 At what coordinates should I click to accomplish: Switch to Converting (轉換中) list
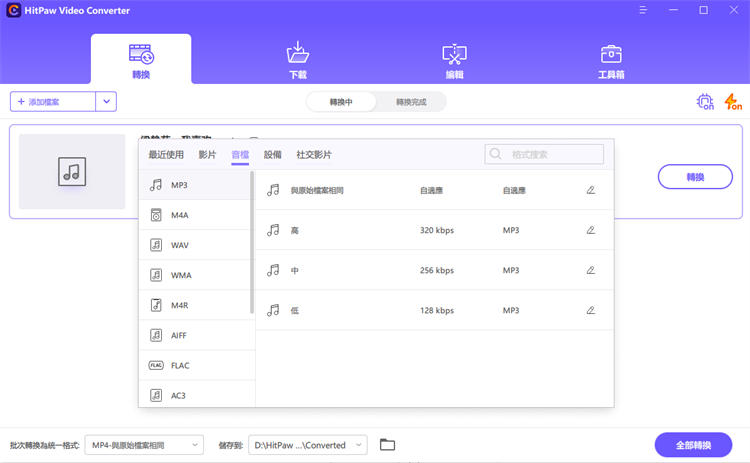[x=341, y=102]
